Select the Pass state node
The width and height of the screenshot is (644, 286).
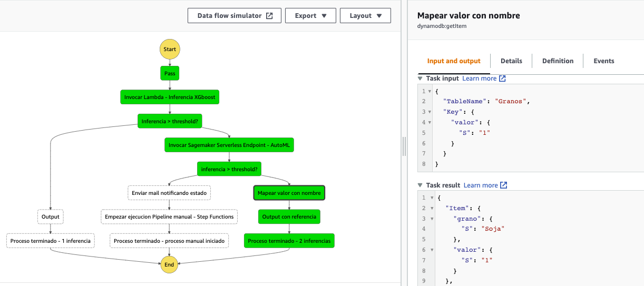(x=170, y=73)
